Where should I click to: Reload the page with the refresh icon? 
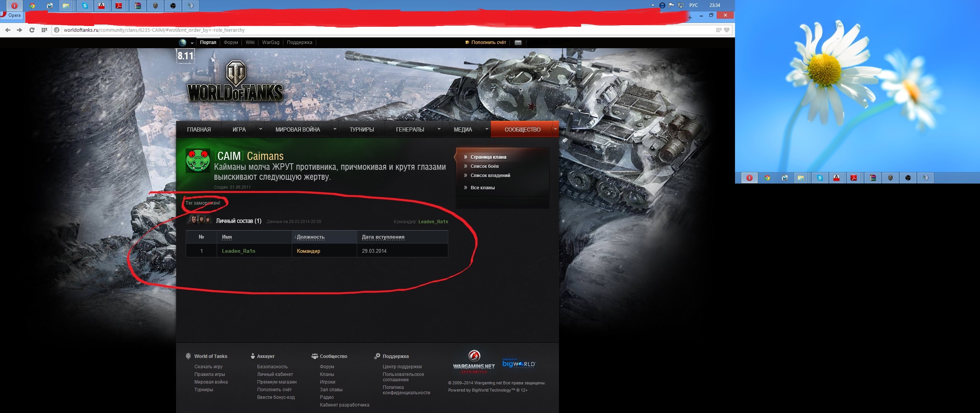[32, 30]
